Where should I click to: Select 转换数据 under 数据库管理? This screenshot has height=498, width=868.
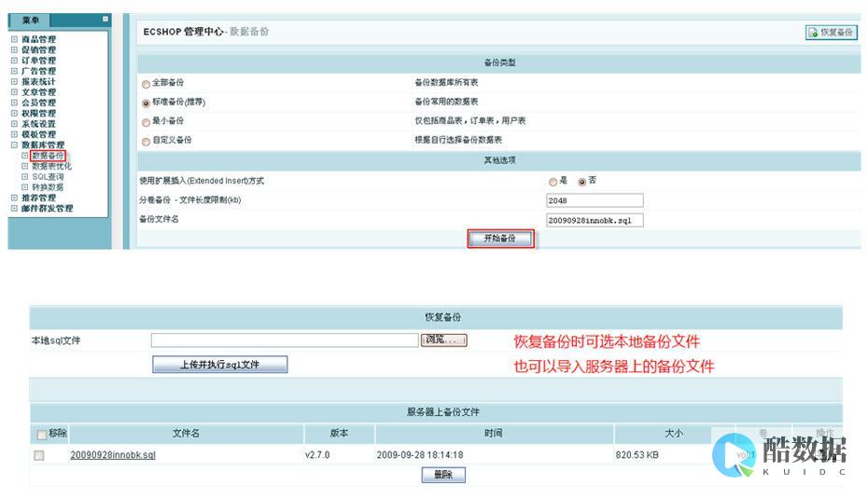coord(48,187)
